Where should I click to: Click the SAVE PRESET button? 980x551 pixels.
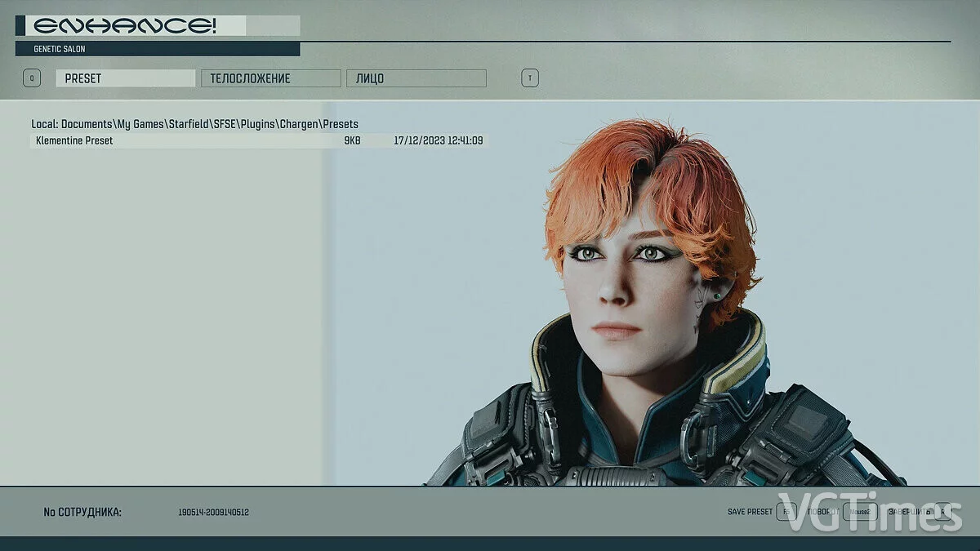pos(750,512)
